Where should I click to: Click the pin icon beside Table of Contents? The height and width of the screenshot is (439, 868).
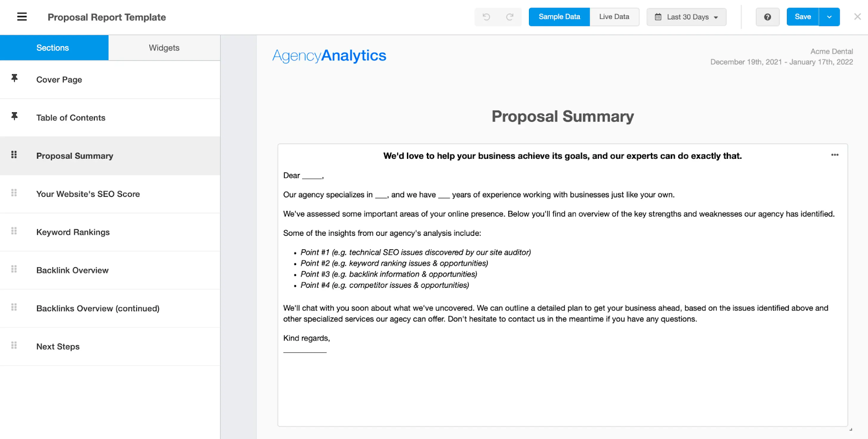pyautogui.click(x=14, y=117)
